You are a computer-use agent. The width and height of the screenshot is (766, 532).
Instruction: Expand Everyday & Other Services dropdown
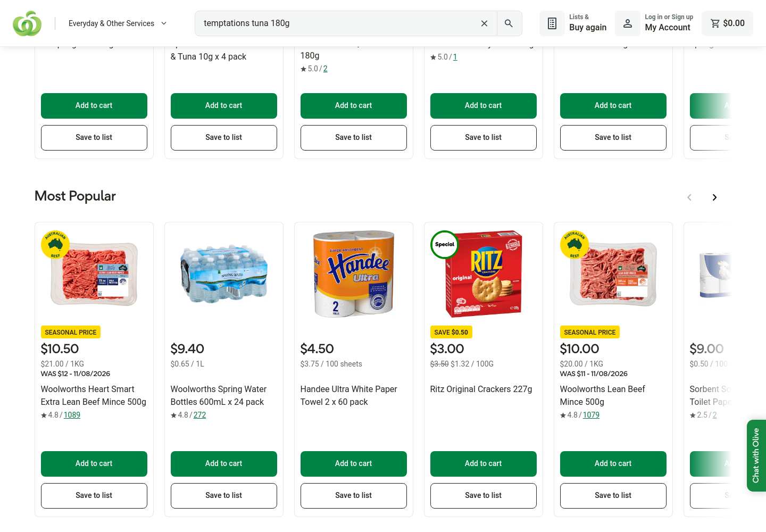coord(118,23)
